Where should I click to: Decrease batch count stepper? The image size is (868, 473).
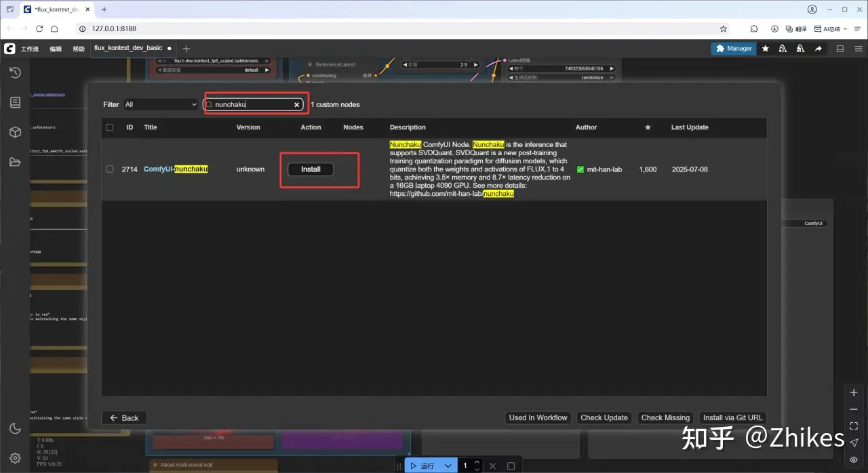477,470
